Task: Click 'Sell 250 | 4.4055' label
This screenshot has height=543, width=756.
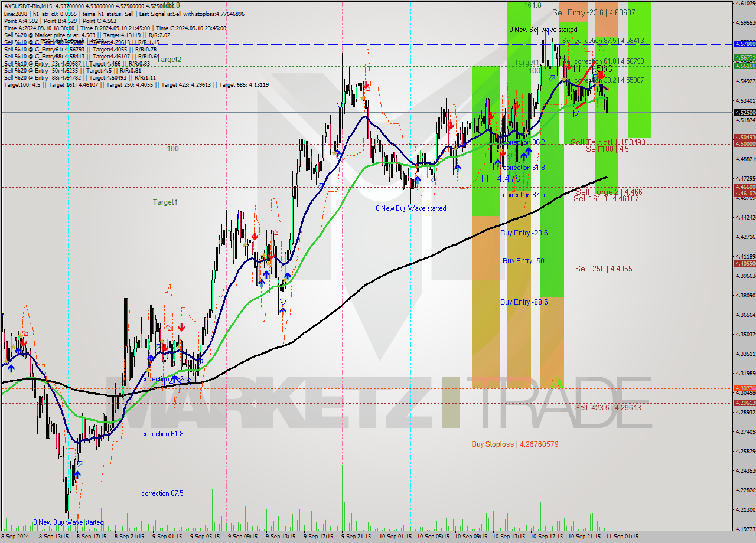Action: (604, 269)
